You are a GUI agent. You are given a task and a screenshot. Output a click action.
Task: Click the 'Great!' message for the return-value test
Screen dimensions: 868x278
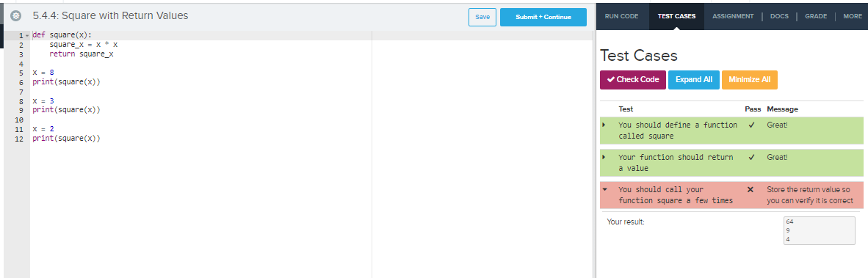coord(777,157)
